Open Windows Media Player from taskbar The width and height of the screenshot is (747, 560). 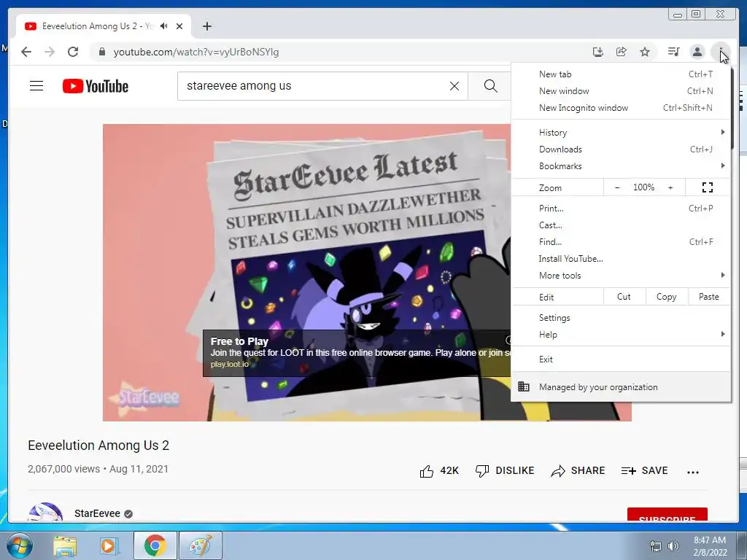pyautogui.click(x=108, y=545)
